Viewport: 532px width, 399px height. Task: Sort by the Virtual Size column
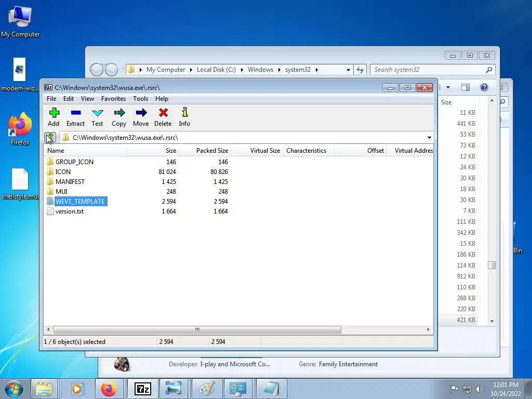tap(257, 151)
